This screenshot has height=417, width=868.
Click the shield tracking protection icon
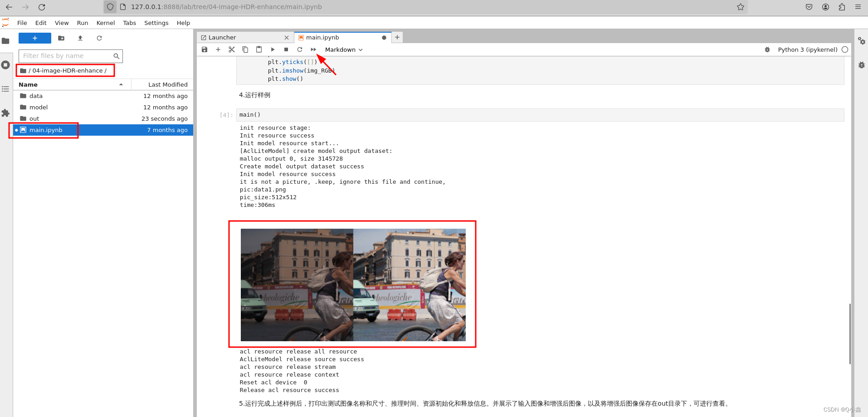(110, 7)
